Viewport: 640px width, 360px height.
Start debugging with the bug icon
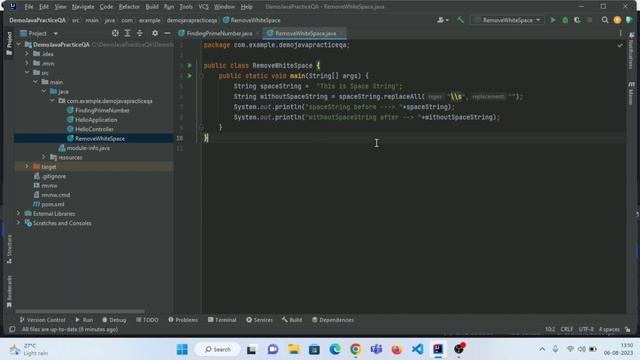pos(565,20)
